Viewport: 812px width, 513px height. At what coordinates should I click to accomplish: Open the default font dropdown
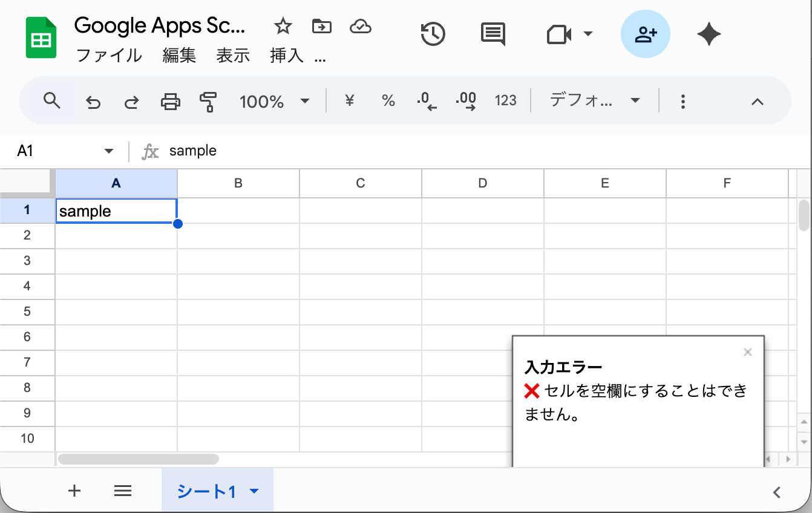(594, 101)
